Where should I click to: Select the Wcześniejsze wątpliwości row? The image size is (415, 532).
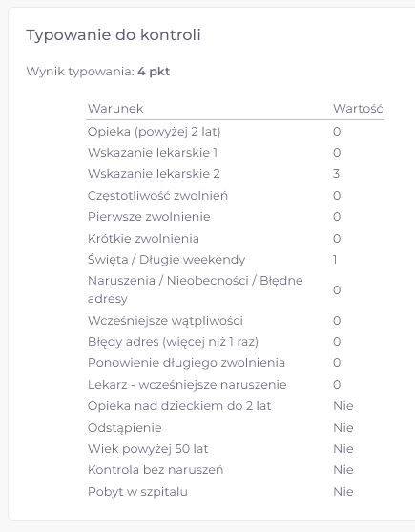[x=235, y=321]
